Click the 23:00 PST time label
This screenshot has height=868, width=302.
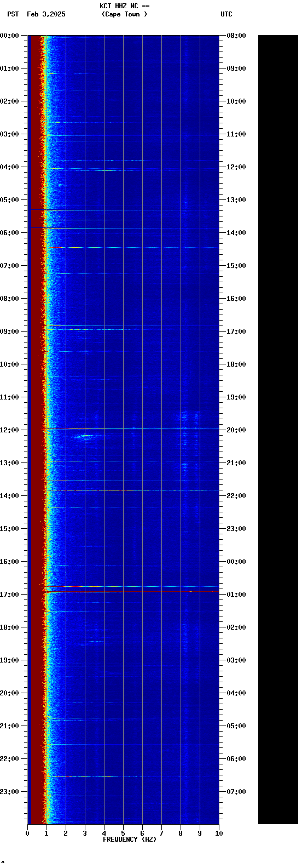9,792
